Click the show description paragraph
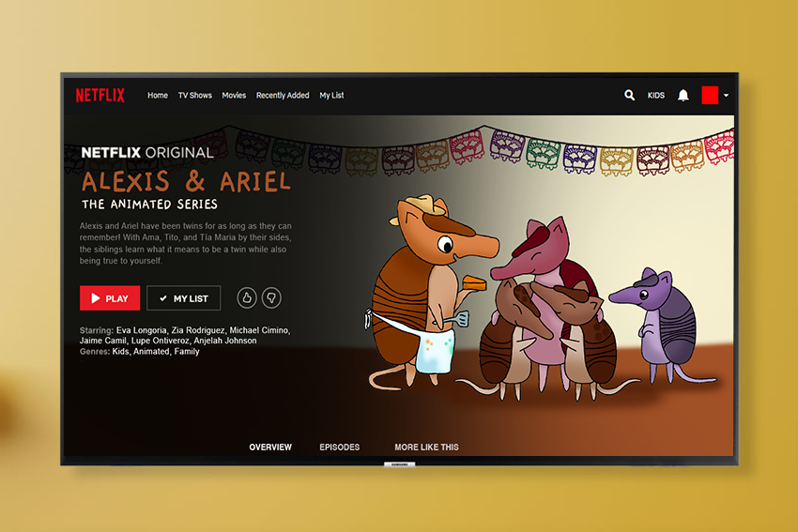 [x=186, y=243]
